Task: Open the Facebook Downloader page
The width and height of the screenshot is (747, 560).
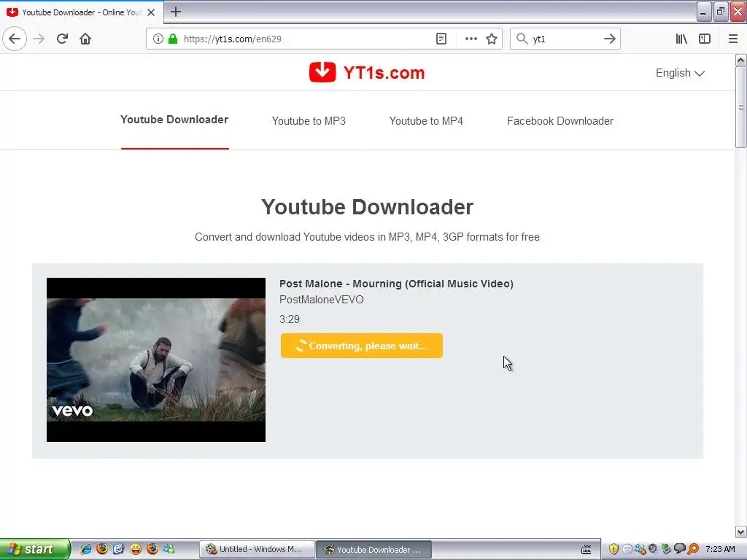Action: coord(560,121)
